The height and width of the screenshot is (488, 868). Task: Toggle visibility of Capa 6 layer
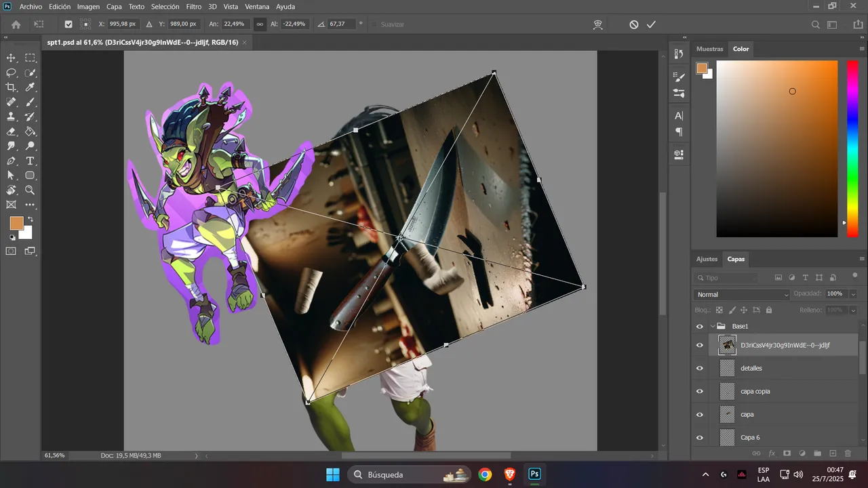tap(700, 437)
